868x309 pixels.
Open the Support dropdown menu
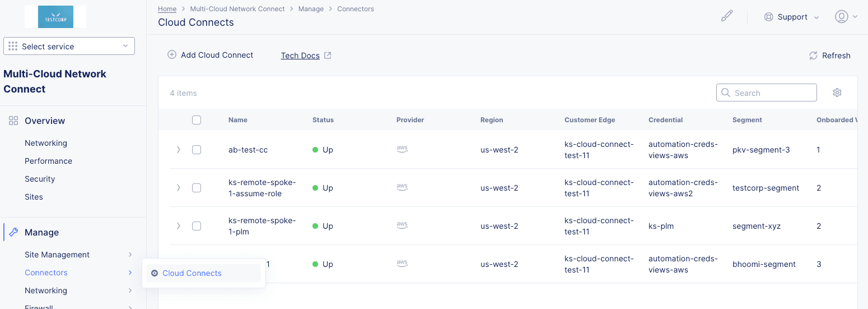[792, 17]
